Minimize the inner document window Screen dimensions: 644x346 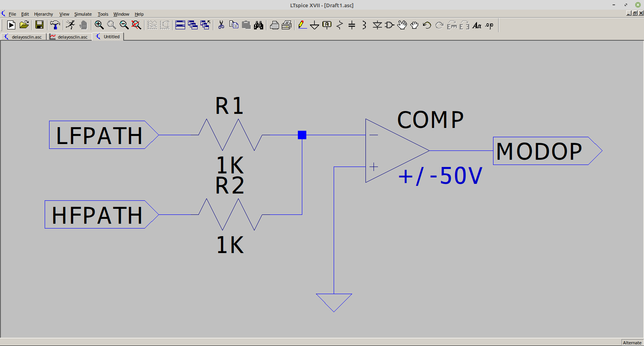[x=629, y=13]
